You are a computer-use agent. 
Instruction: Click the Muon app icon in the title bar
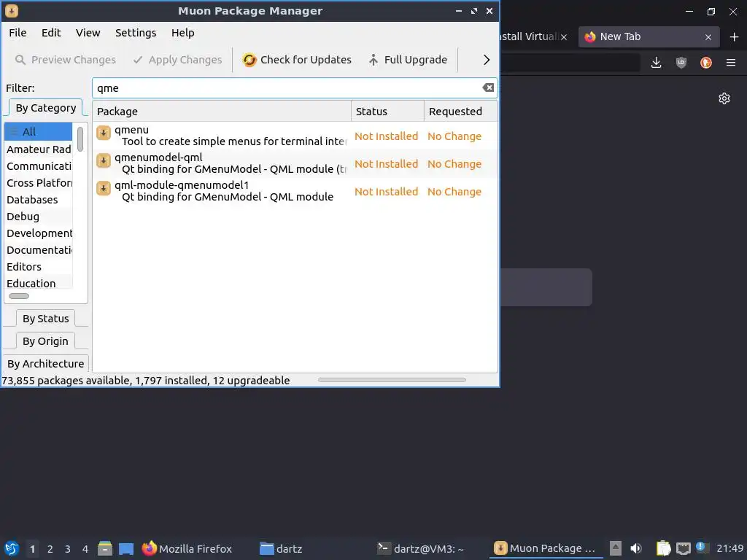pos(12,10)
